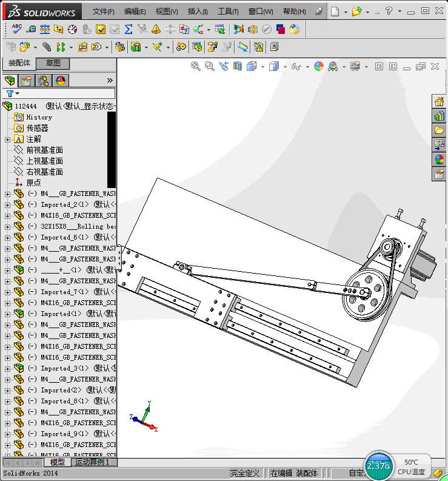Open the Design Table tool
The width and height of the screenshot is (448, 481).
click(220, 29)
